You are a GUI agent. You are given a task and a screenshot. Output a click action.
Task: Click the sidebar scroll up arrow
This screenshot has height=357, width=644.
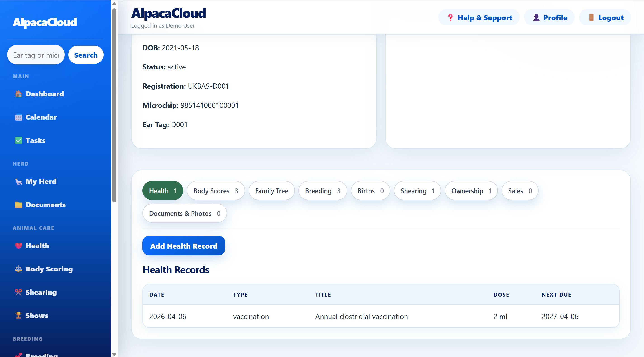[114, 3]
